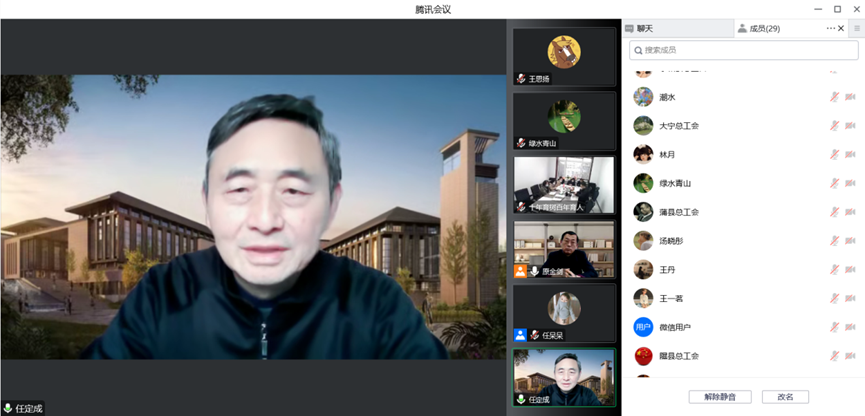Click the camera icon for 王一茗
This screenshot has height=416, width=865.
[x=850, y=298]
